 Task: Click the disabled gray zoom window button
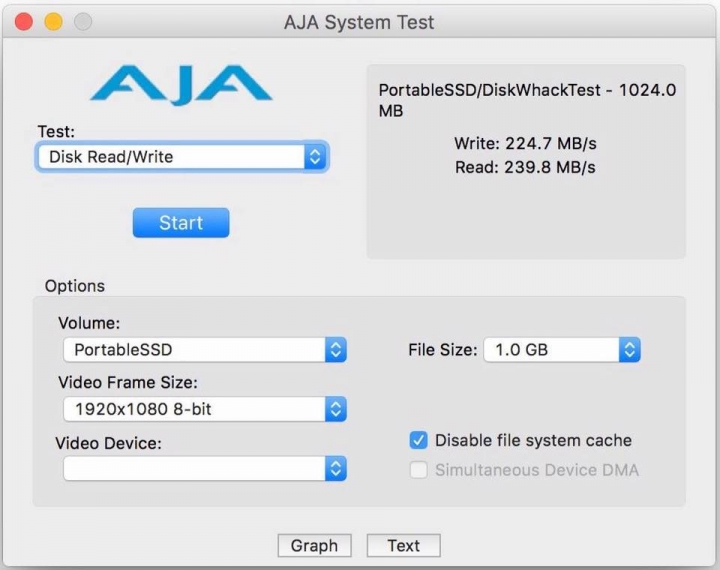83,22
